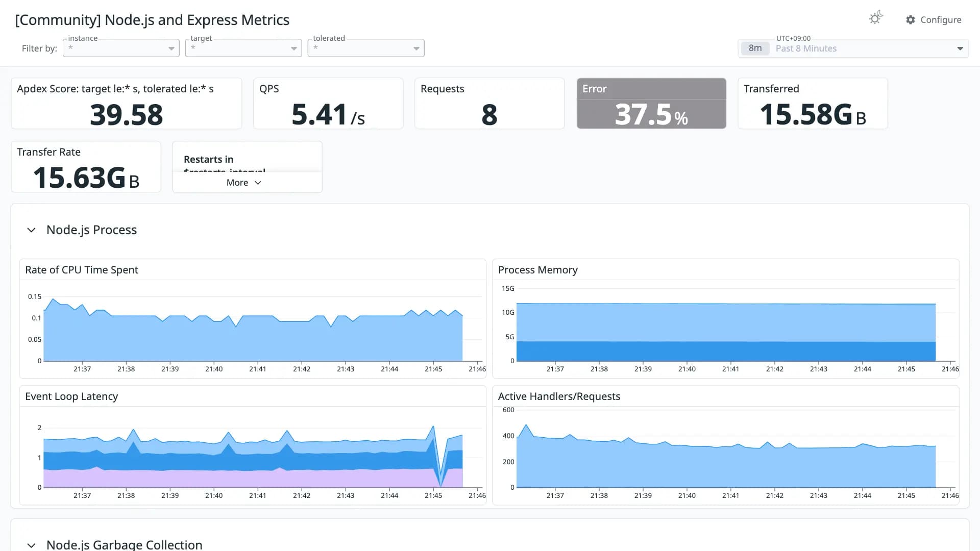Click the Node.js Garbage Collection heading
Viewport: 980px width, 551px height.
coord(125,544)
